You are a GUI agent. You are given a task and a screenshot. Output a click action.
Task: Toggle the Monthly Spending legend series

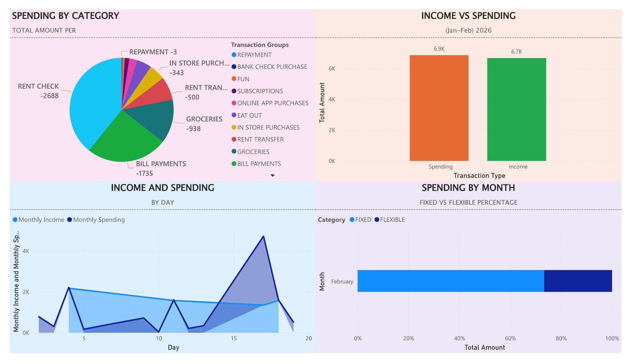tap(99, 220)
